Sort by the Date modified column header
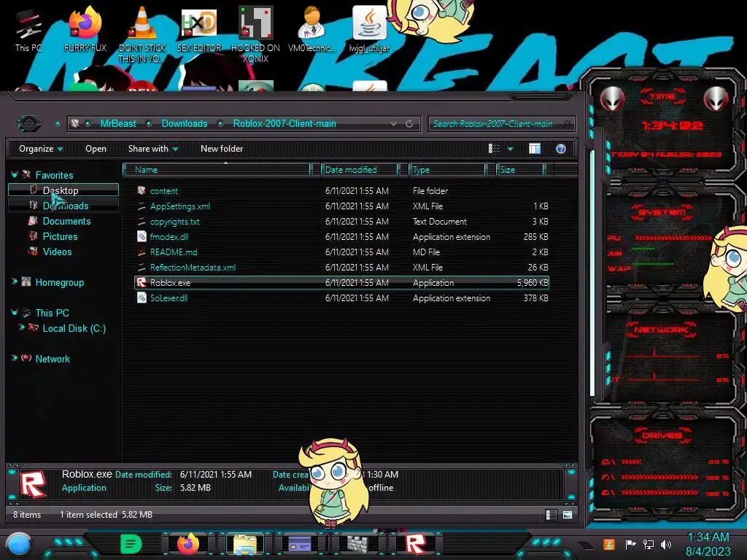The height and width of the screenshot is (560, 747). pos(360,169)
